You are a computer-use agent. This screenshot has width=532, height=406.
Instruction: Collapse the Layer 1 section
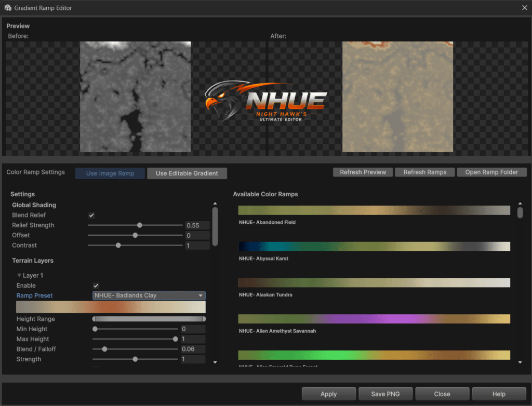point(19,275)
